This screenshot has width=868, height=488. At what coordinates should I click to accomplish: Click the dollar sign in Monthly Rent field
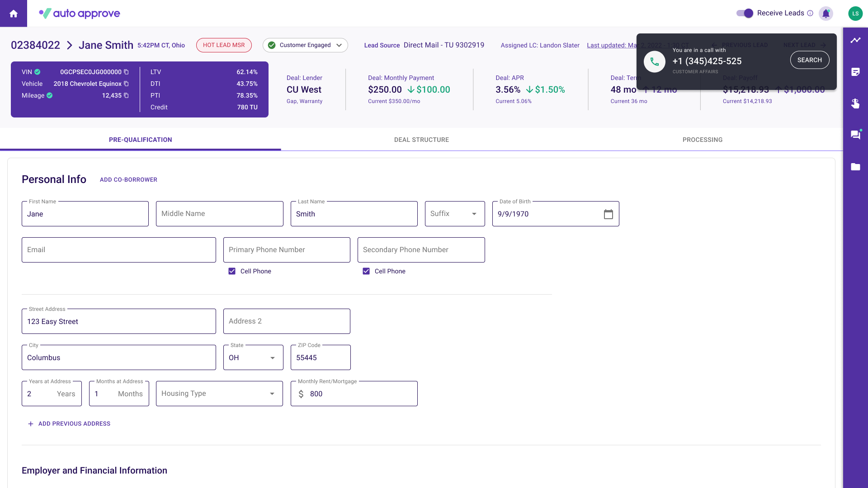pos(301,394)
